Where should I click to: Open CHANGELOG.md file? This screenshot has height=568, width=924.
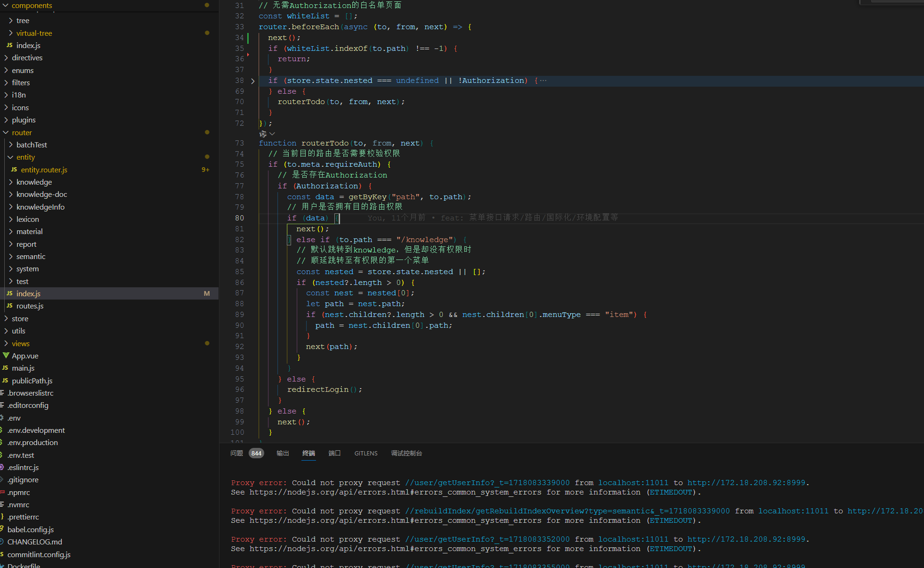[34, 542]
